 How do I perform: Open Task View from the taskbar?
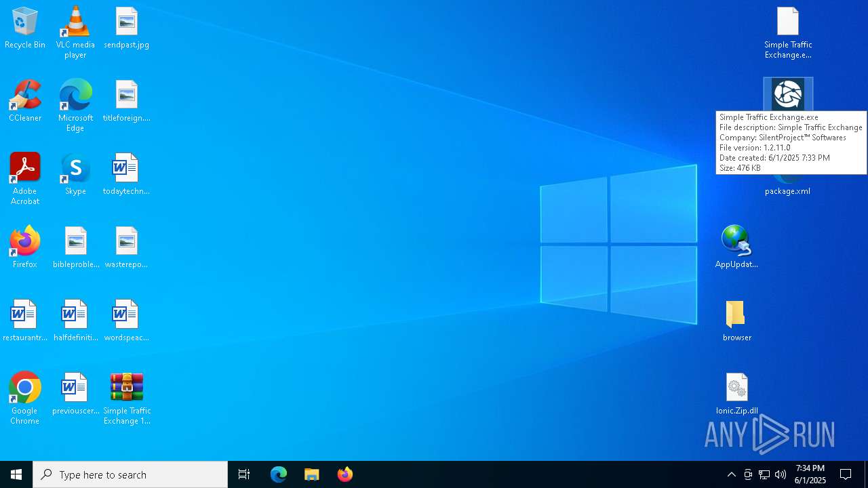point(244,474)
